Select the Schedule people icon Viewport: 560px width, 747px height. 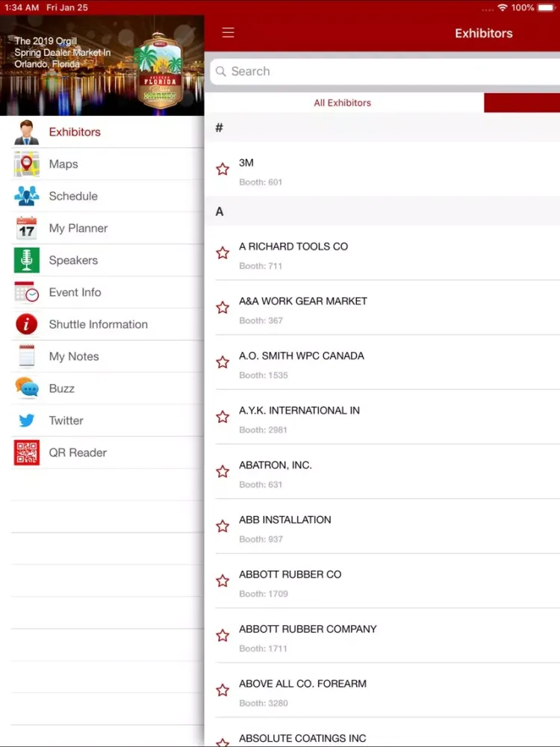point(26,196)
